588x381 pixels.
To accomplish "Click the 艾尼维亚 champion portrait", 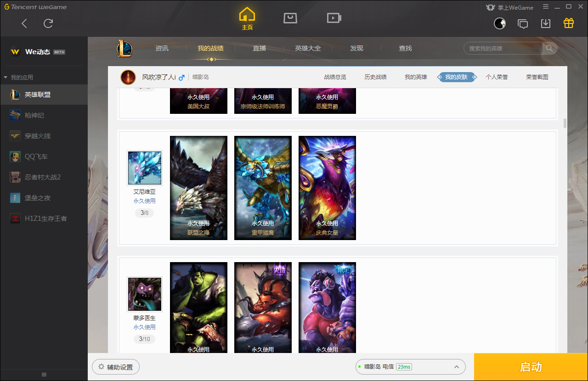I will click(x=145, y=168).
